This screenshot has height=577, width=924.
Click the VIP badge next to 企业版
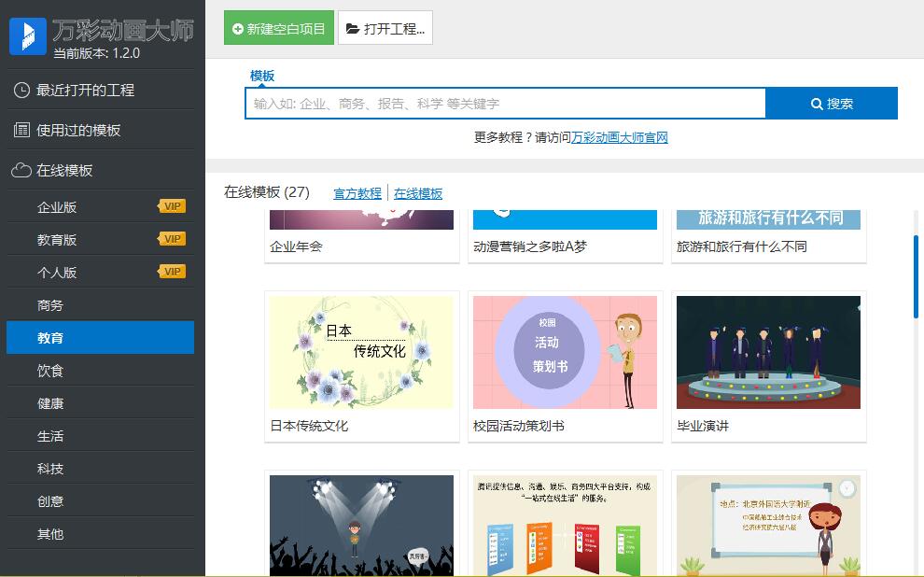[x=173, y=207]
